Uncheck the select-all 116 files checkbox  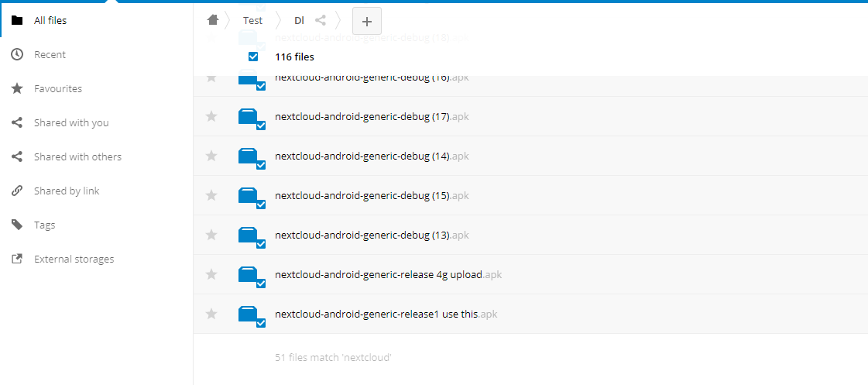253,57
